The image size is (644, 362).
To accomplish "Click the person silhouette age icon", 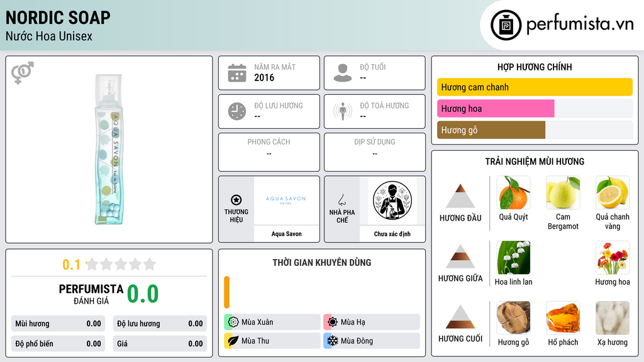I will pos(343,73).
